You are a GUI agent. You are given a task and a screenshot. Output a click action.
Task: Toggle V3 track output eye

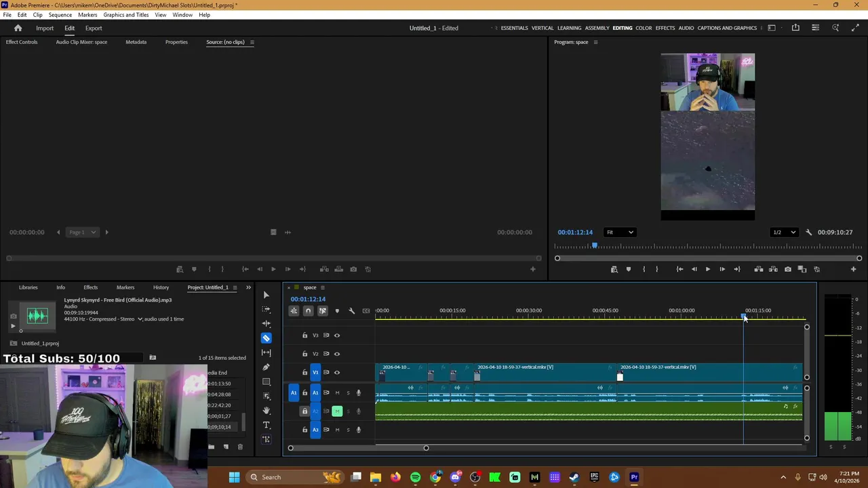(337, 335)
